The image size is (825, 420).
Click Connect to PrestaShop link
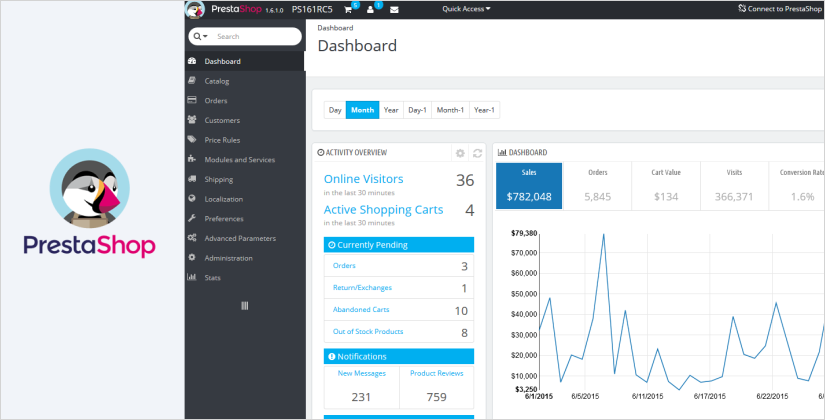pyautogui.click(x=777, y=9)
